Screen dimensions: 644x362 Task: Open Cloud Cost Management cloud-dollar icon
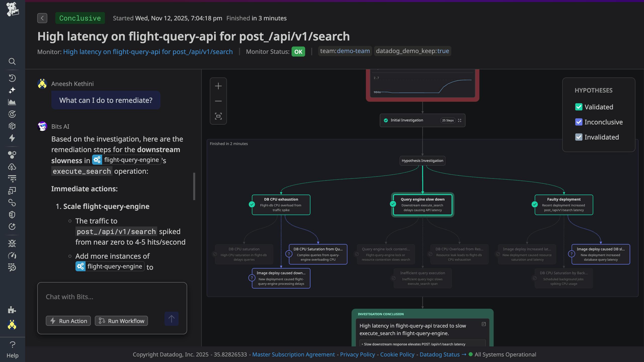point(12,167)
